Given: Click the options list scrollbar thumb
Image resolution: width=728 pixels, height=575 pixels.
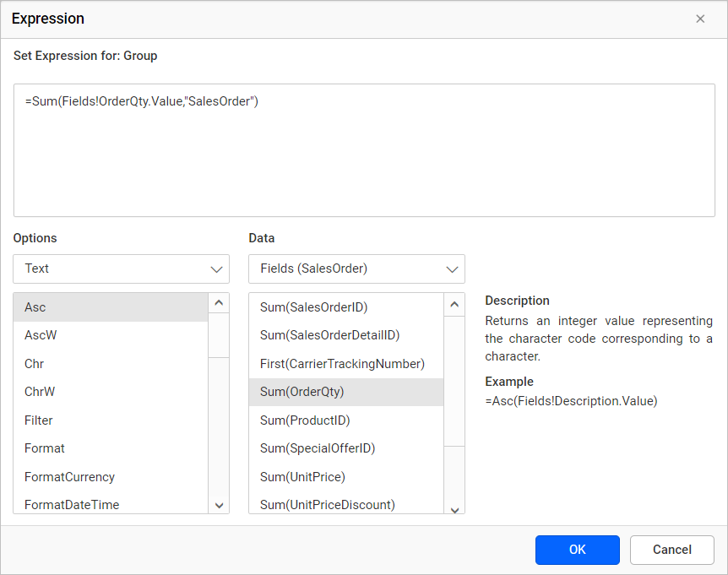Looking at the screenshot, I should [x=219, y=335].
